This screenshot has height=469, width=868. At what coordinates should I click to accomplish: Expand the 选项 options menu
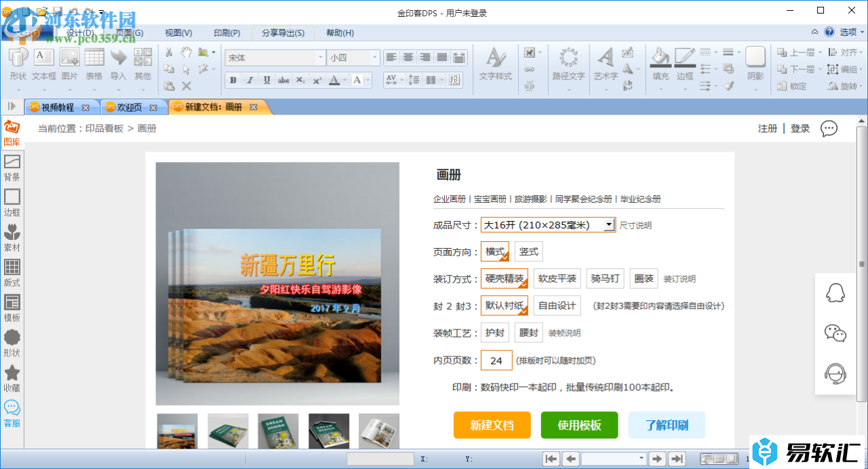coord(852,32)
